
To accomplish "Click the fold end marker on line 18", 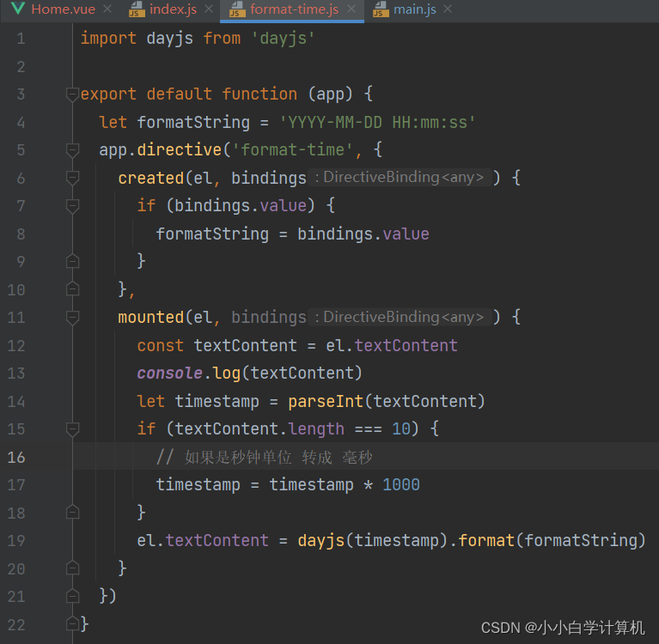I will pyautogui.click(x=73, y=512).
